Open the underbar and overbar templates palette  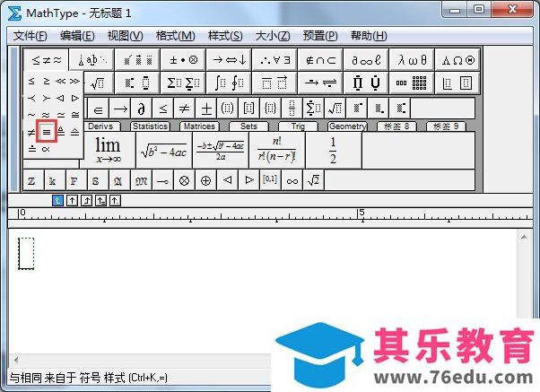tap(274, 83)
